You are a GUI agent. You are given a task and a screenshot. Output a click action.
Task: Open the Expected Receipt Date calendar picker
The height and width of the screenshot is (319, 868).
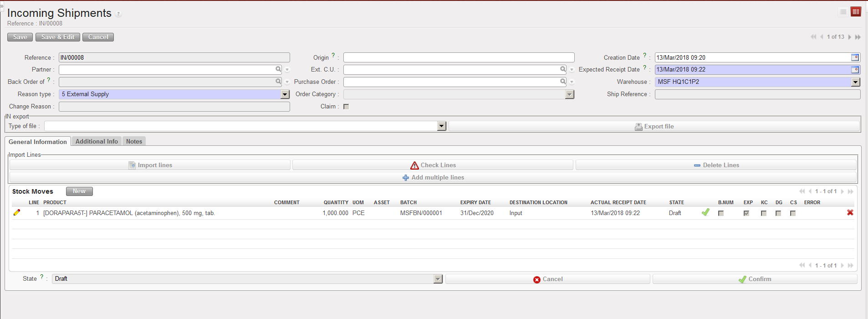click(x=855, y=70)
